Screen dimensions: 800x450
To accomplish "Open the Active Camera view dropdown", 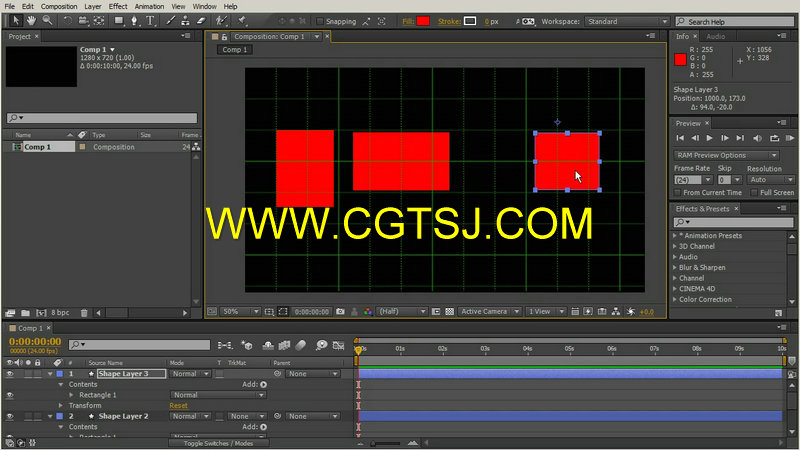I will click(489, 311).
